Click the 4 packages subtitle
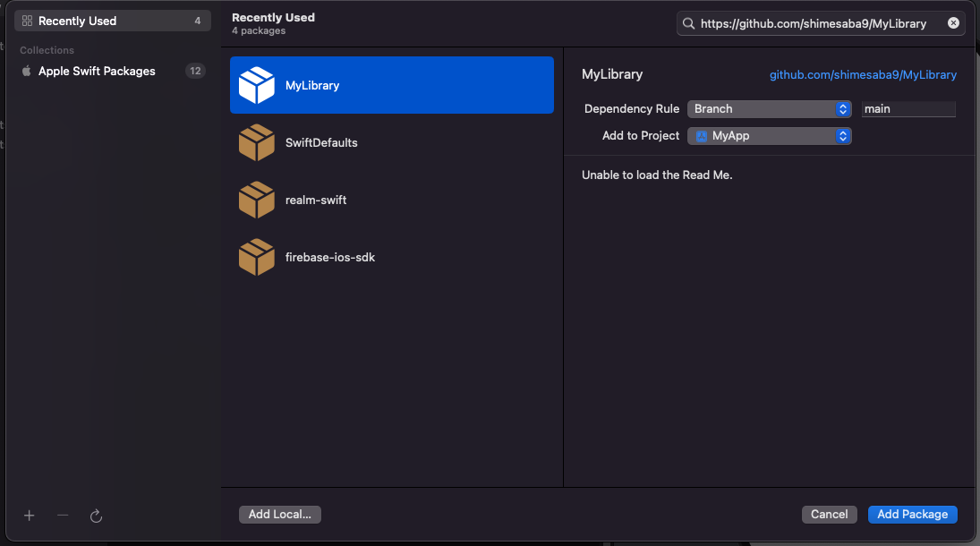Screen dimensions: 980x546 (259, 30)
